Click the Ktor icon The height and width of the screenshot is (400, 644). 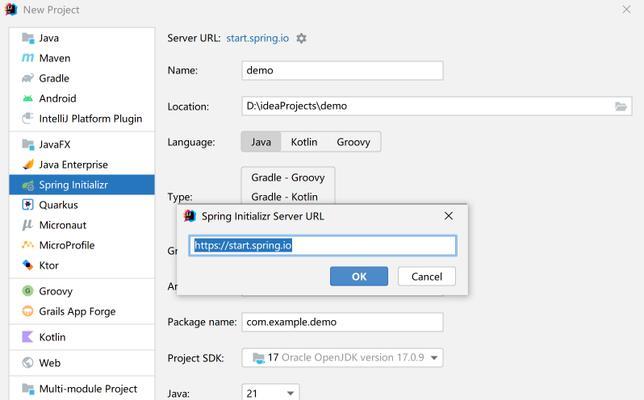pos(28,265)
